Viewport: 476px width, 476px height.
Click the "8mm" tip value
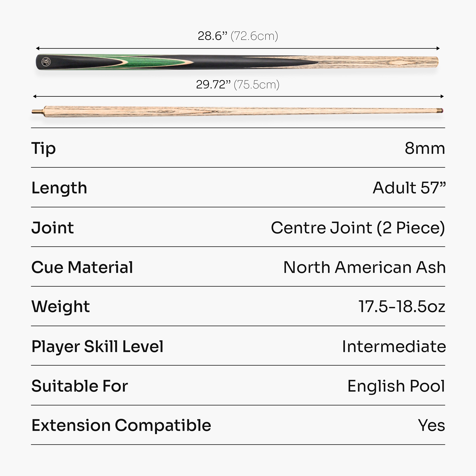click(425, 148)
